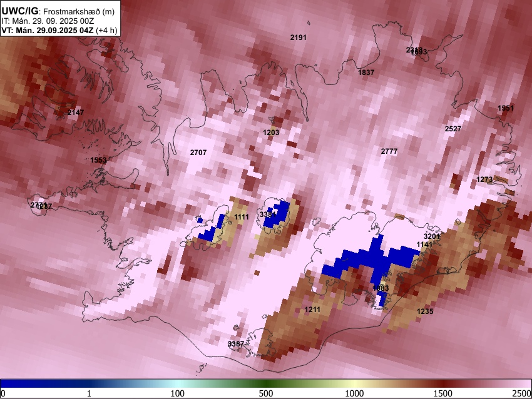Click the map value 2707
Image resolution: width=532 pixels, height=399 pixels.
(198, 153)
